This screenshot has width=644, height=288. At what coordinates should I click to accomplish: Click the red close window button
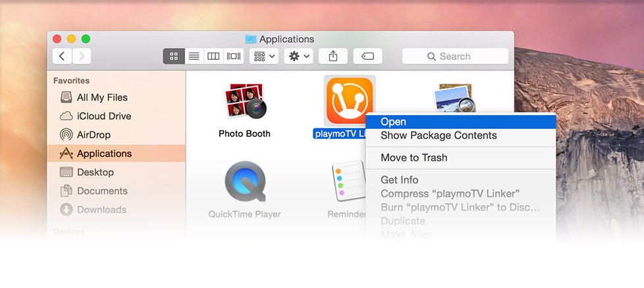pos(57,39)
